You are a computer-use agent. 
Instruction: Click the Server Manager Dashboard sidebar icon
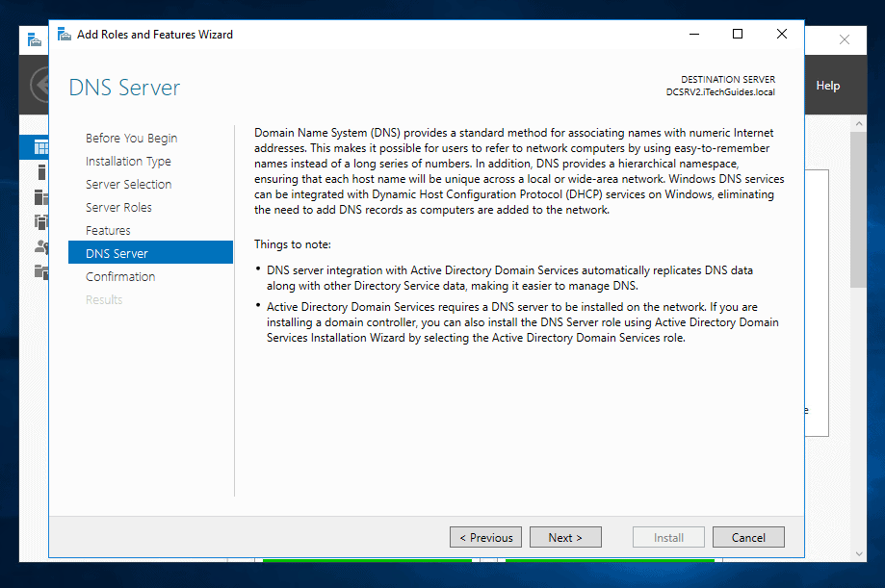(x=41, y=147)
